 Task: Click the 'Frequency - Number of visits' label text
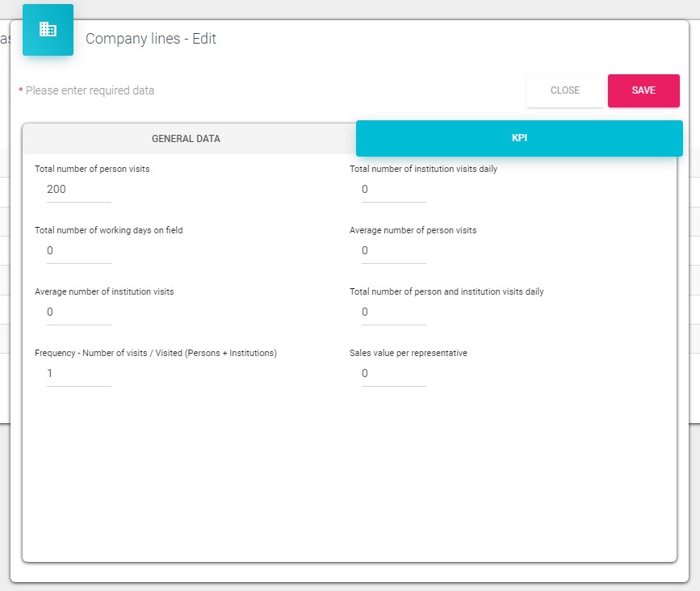(x=156, y=353)
